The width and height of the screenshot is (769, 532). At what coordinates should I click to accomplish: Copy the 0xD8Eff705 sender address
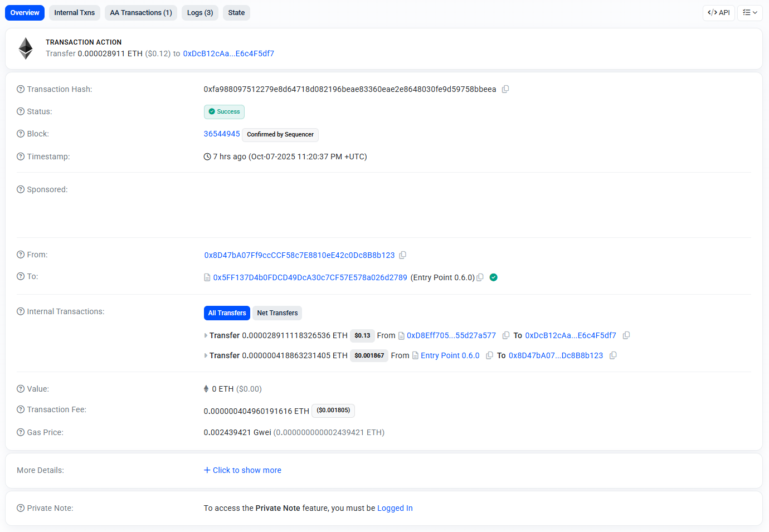(x=506, y=335)
